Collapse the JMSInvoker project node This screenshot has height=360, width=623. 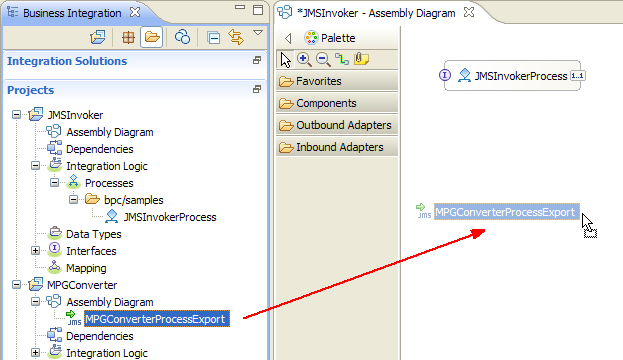click(x=16, y=115)
